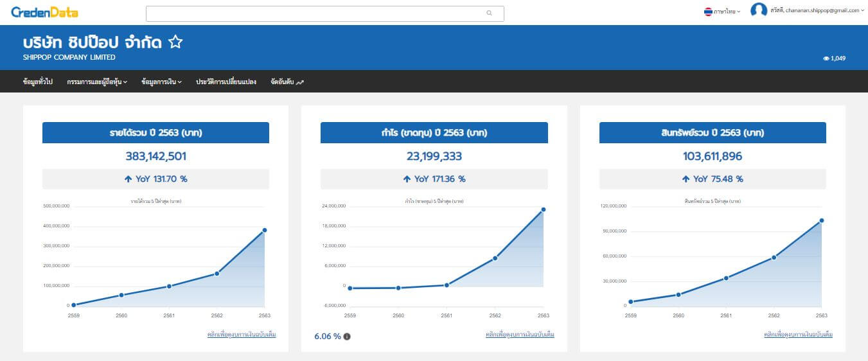Click the Thai flag icon

(707, 12)
